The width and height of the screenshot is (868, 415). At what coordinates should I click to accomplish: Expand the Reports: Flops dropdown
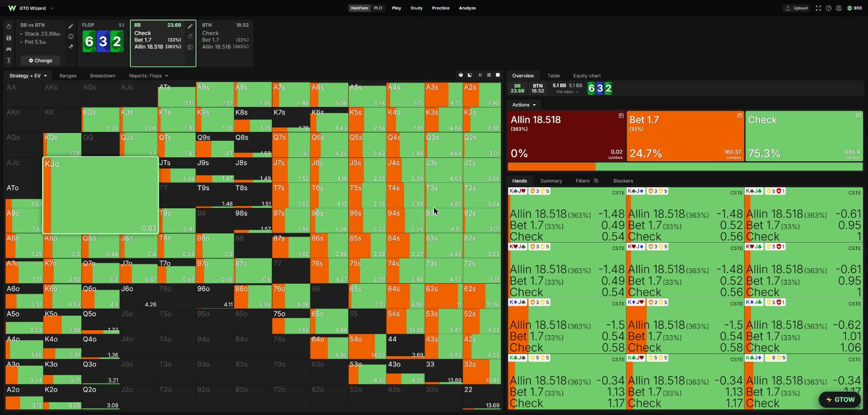click(x=148, y=76)
